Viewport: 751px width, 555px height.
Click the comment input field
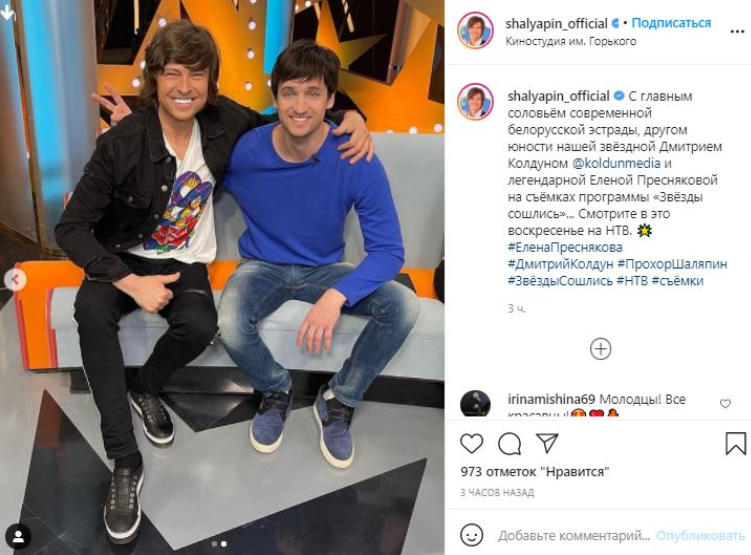(x=574, y=535)
